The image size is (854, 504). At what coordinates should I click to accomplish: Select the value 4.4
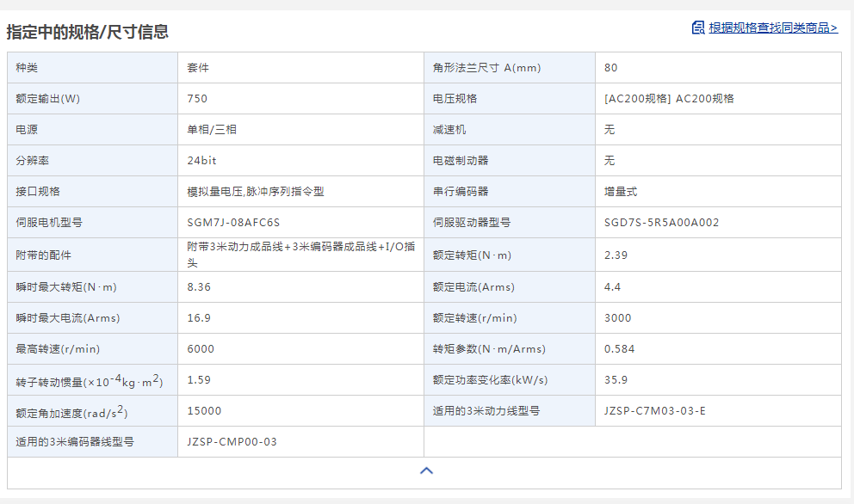(612, 287)
